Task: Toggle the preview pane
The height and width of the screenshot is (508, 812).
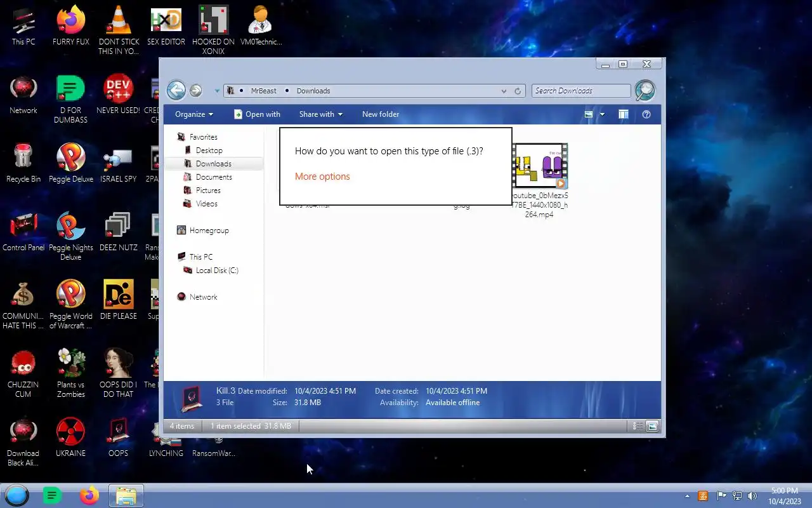Action: [x=624, y=114]
